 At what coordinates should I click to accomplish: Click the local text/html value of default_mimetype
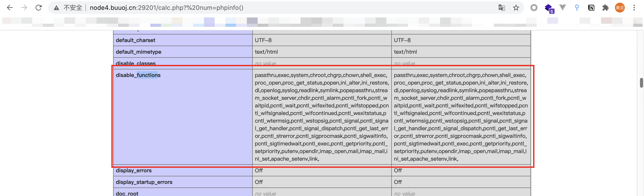[x=266, y=52]
